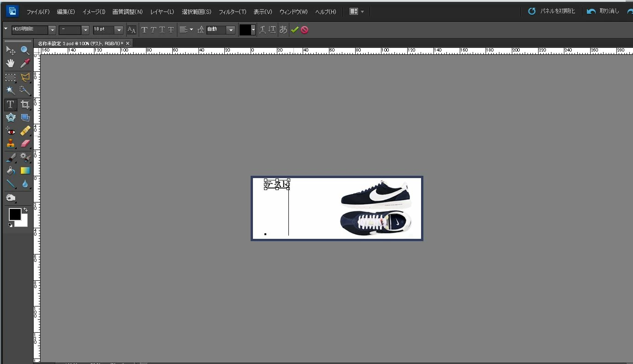Select the Magnetic Lasso tool
The height and width of the screenshot is (364, 633).
(25, 77)
